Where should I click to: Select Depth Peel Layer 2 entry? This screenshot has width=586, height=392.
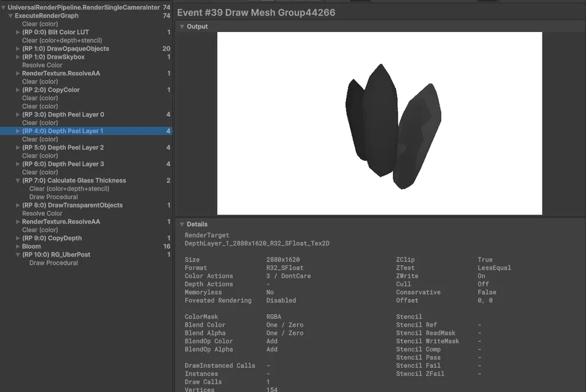[x=63, y=148]
